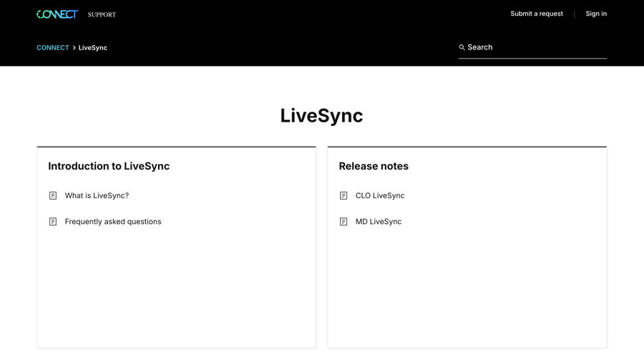The height and width of the screenshot is (362, 644).
Task: Click the CONNECT logo in header
Action: point(57,14)
